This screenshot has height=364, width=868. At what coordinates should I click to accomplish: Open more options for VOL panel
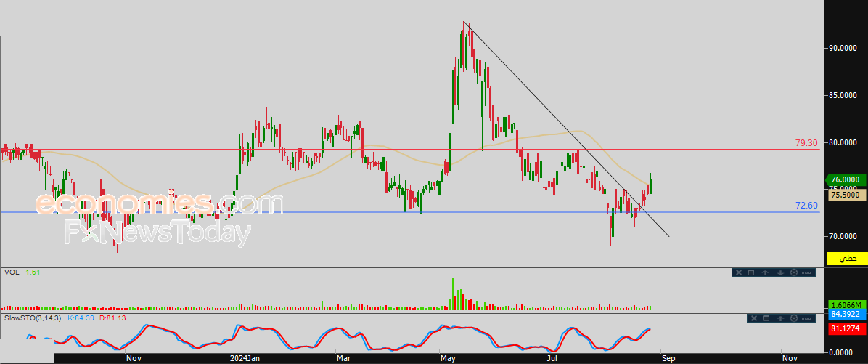point(806,272)
